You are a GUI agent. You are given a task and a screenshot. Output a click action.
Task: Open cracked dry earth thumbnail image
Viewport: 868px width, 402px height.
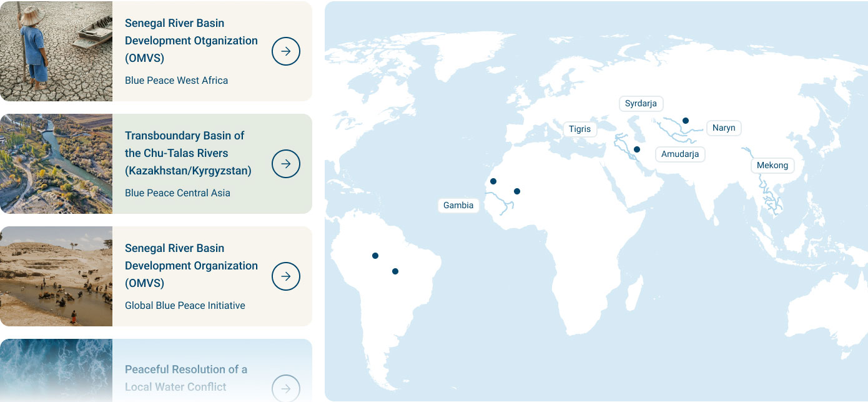(x=56, y=51)
